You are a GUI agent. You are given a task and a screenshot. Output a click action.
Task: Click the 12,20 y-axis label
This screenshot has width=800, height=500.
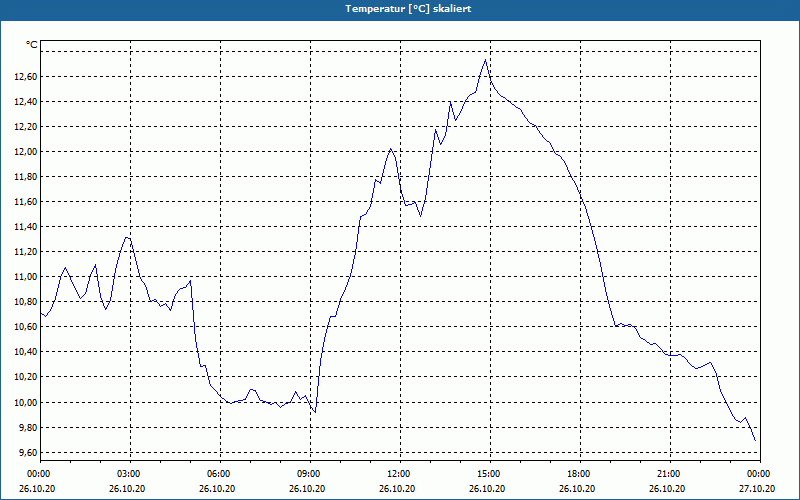click(26, 127)
